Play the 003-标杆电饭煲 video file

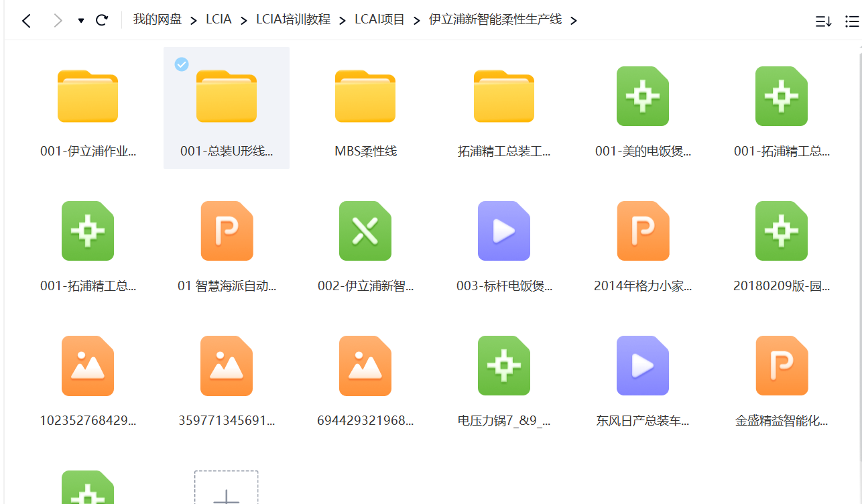coord(503,231)
